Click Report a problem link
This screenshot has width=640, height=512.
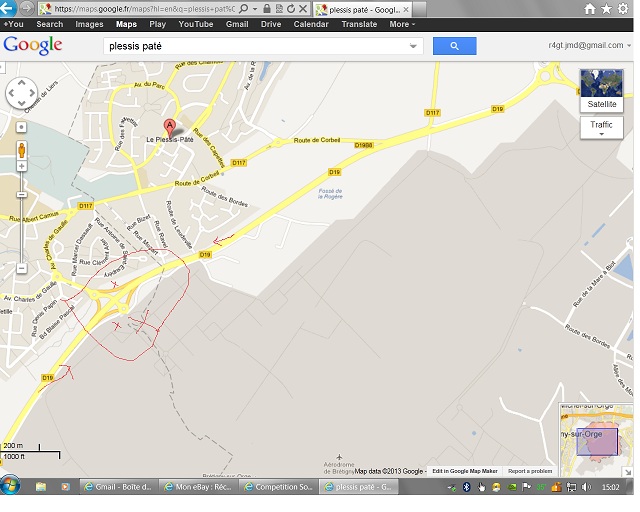pyautogui.click(x=529, y=471)
